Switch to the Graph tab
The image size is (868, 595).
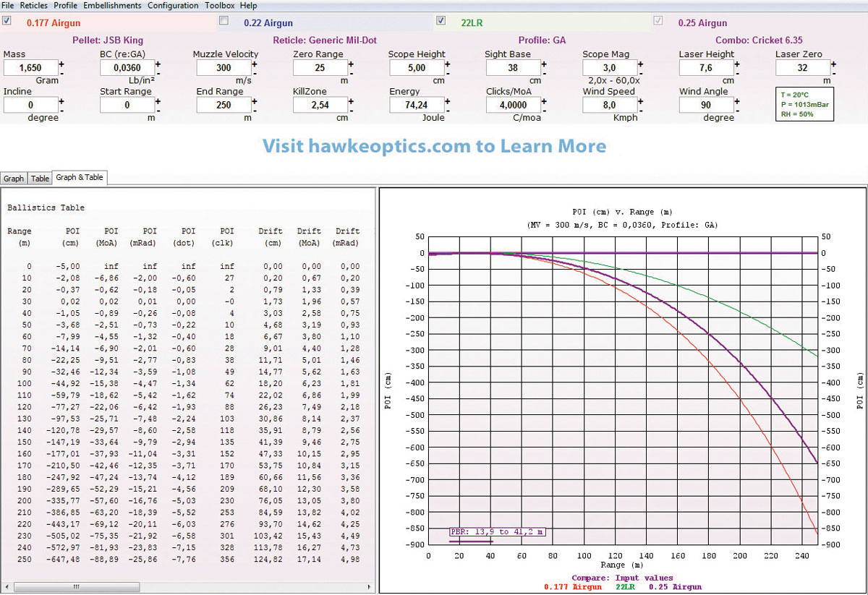click(14, 179)
